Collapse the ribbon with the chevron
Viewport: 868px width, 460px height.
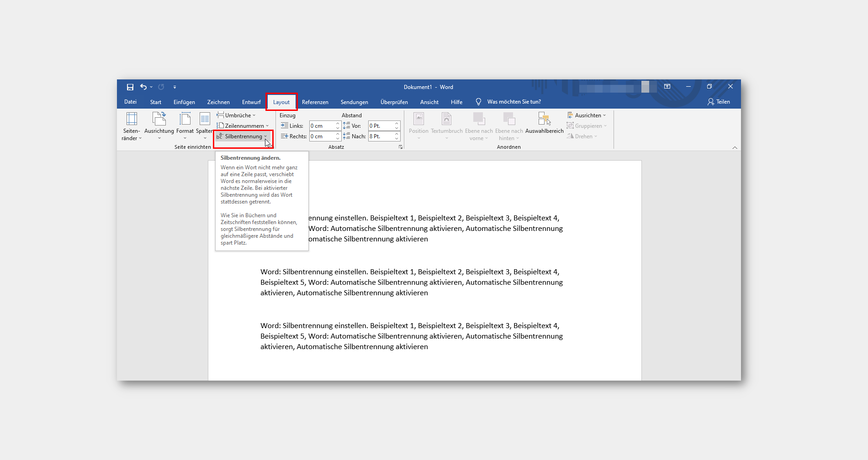735,147
